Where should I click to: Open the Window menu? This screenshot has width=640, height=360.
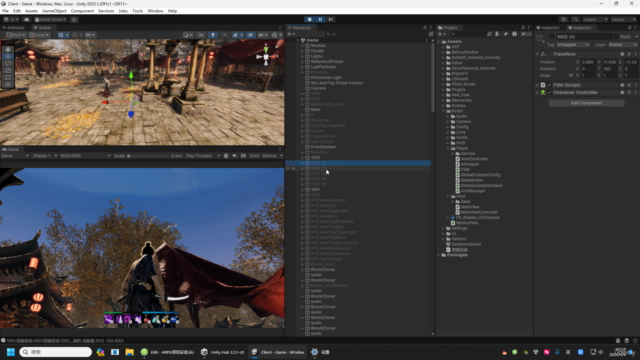pyautogui.click(x=155, y=11)
